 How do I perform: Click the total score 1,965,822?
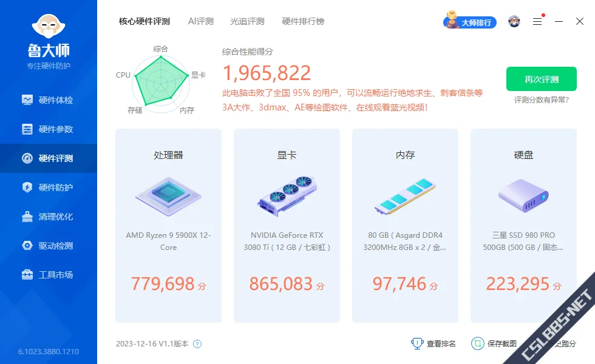click(267, 73)
